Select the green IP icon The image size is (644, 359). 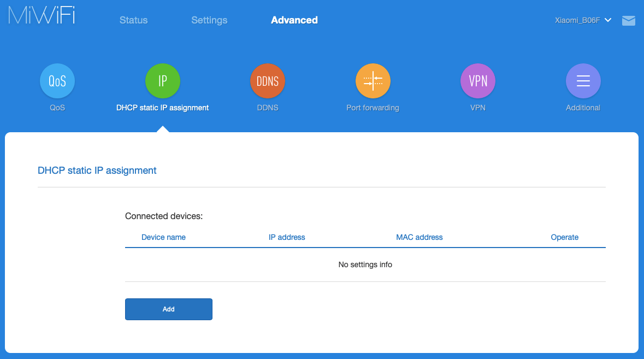pyautogui.click(x=163, y=81)
